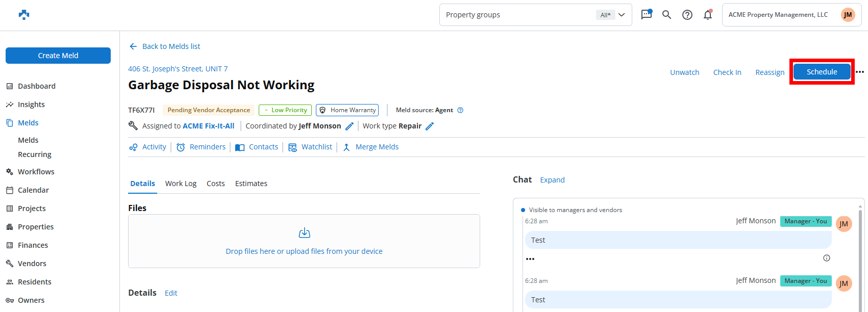Click the Meld source info icon
This screenshot has height=312, width=868.
(460, 110)
